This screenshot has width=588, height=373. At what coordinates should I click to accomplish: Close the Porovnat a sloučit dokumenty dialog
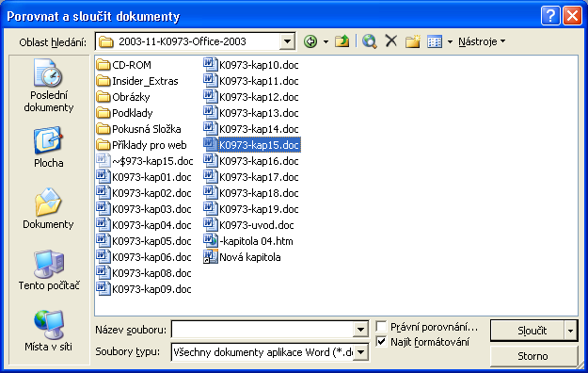click(x=572, y=16)
